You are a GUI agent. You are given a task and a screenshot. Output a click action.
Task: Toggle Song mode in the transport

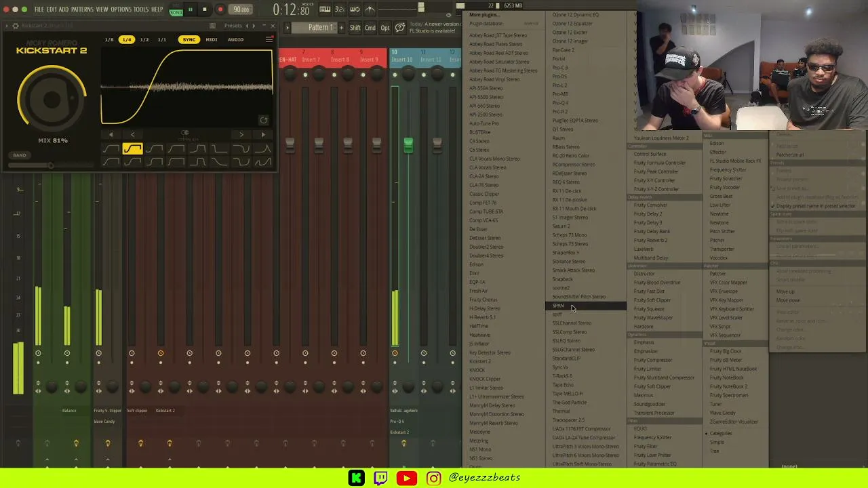click(x=176, y=12)
